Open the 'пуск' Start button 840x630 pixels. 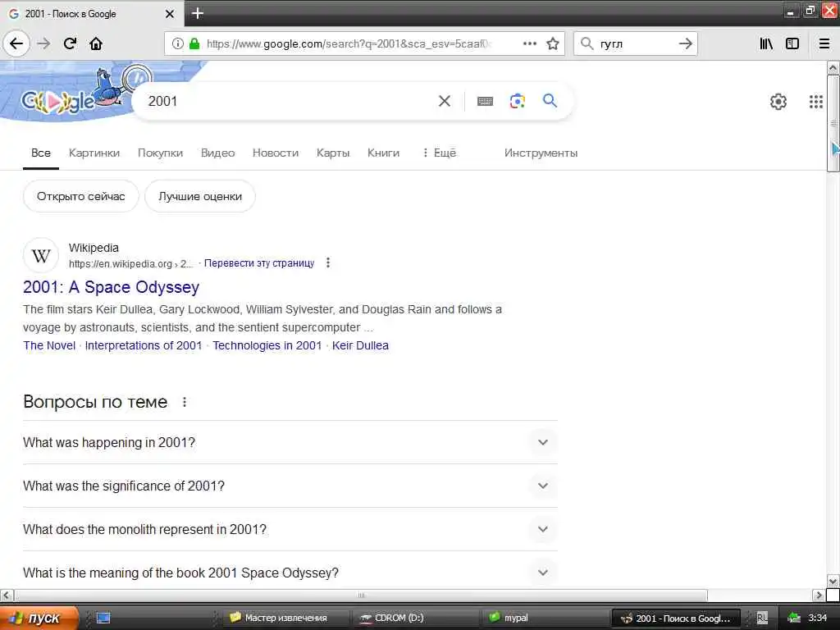pos(39,618)
